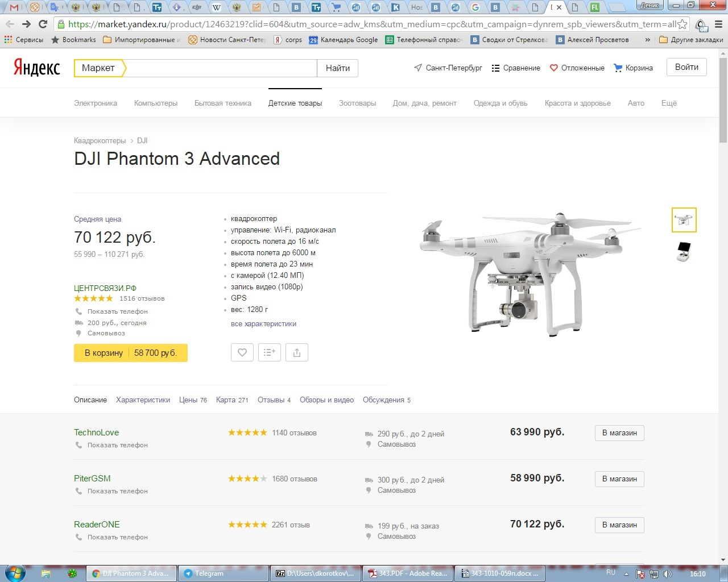Add to cart for 58 700 руб.
The image size is (728, 582).
click(x=131, y=353)
